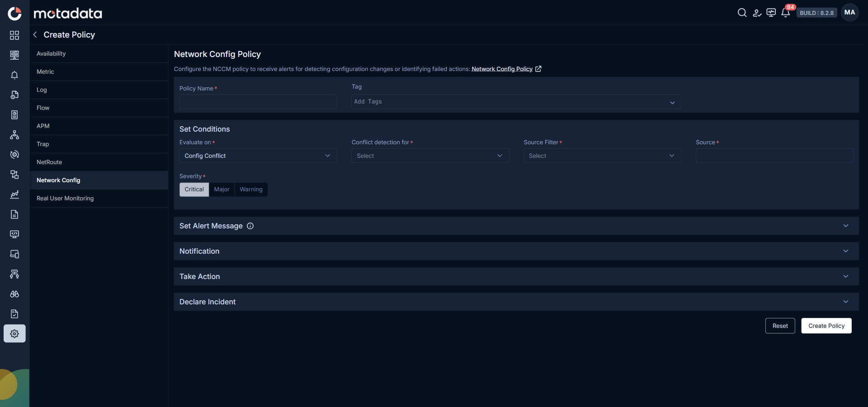Select Critical severity

click(194, 189)
